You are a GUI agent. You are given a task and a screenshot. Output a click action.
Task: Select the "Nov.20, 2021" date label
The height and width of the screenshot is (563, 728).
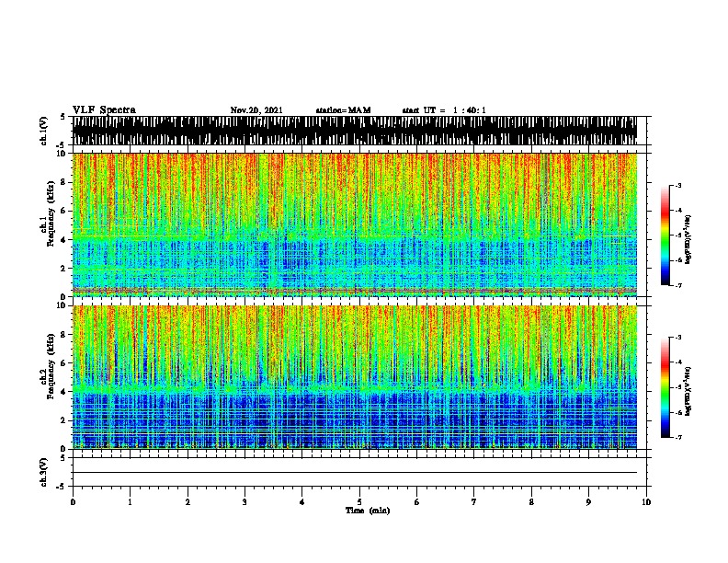coord(256,110)
